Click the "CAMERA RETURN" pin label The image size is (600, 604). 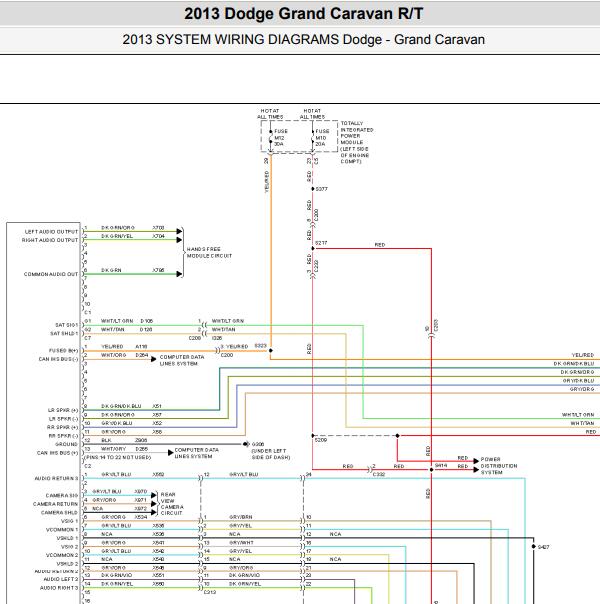(x=55, y=504)
